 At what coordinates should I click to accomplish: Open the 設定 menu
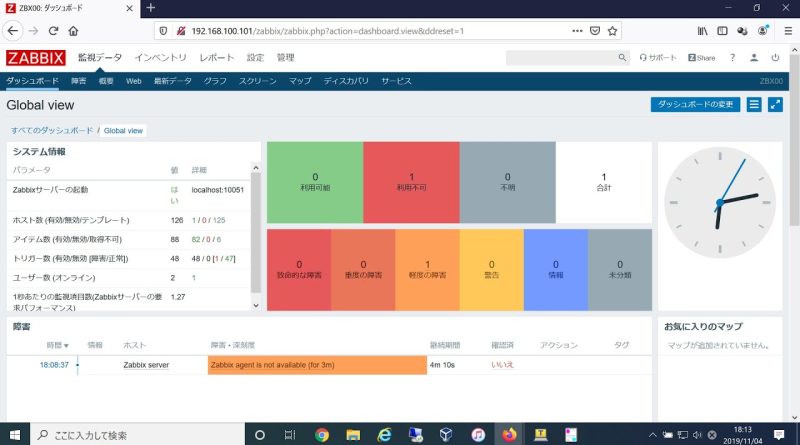pos(255,58)
